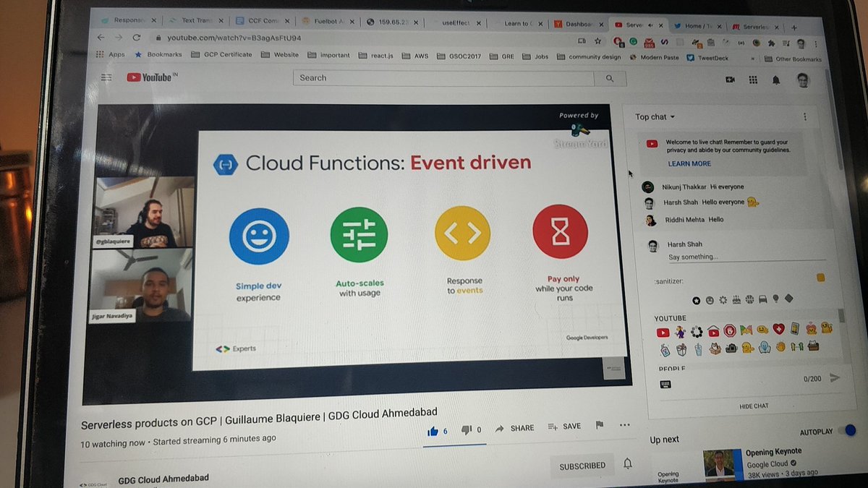This screenshot has width=868, height=488.
Task: Report the video using flag icon
Action: point(599,426)
